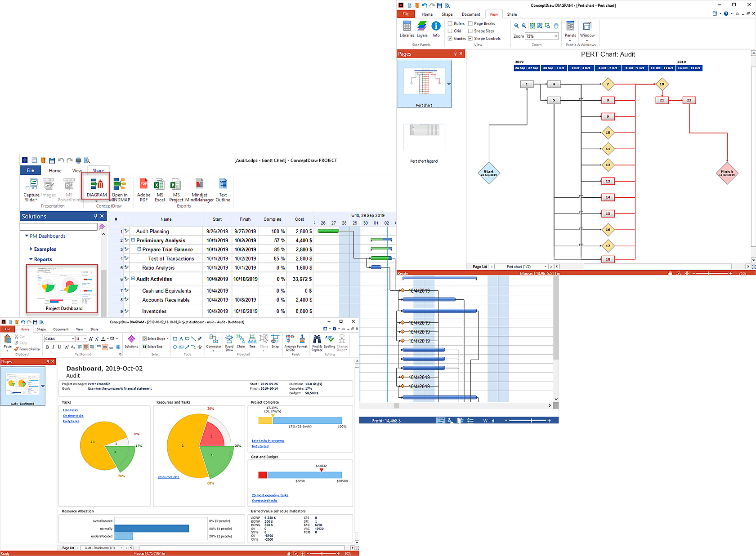Screen dimensions: 756x556
Task: Open Resources rate link
Action: pyautogui.click(x=168, y=477)
